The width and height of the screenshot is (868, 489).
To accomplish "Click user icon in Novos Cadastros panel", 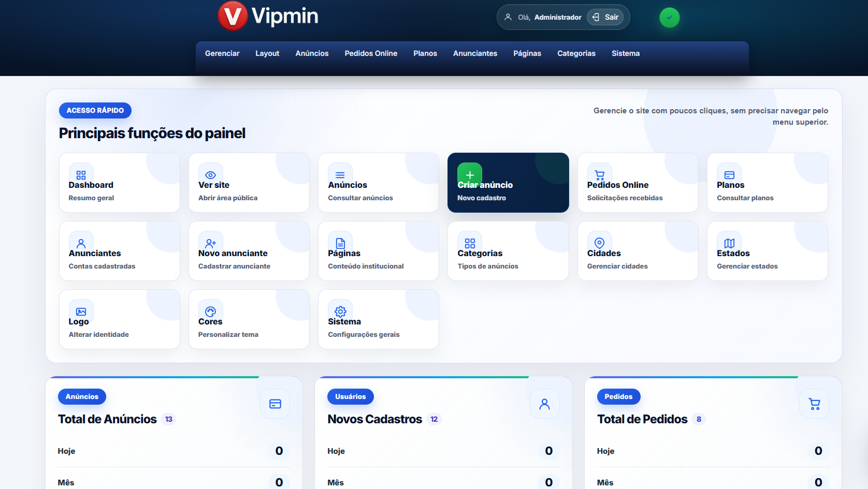I will click(x=544, y=404).
